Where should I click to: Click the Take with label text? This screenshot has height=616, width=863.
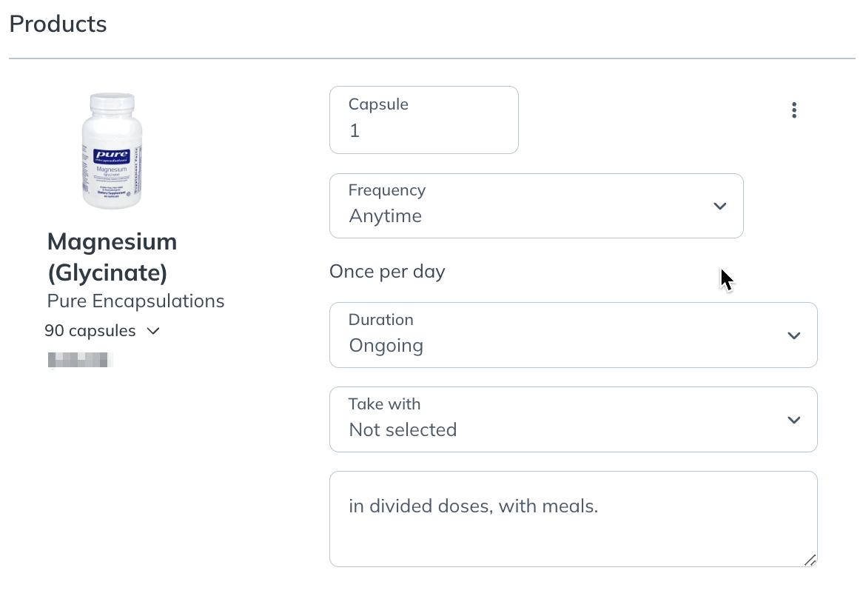pyautogui.click(x=384, y=404)
